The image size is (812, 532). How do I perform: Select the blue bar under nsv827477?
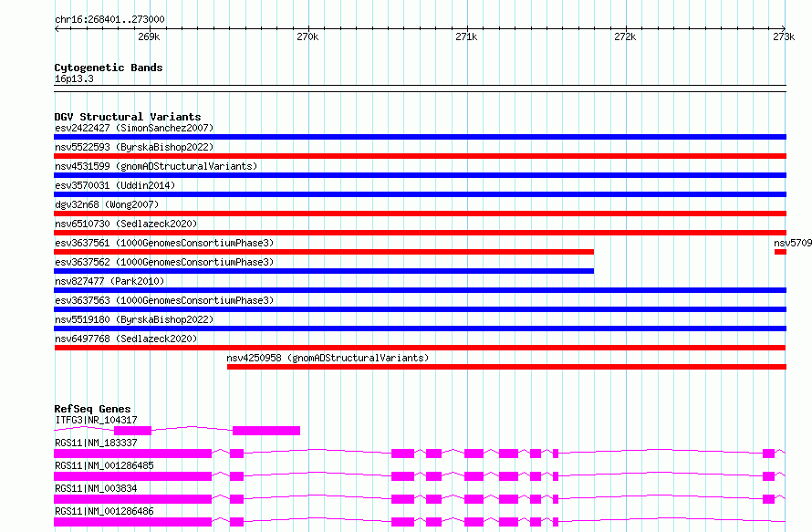[x=420, y=290]
